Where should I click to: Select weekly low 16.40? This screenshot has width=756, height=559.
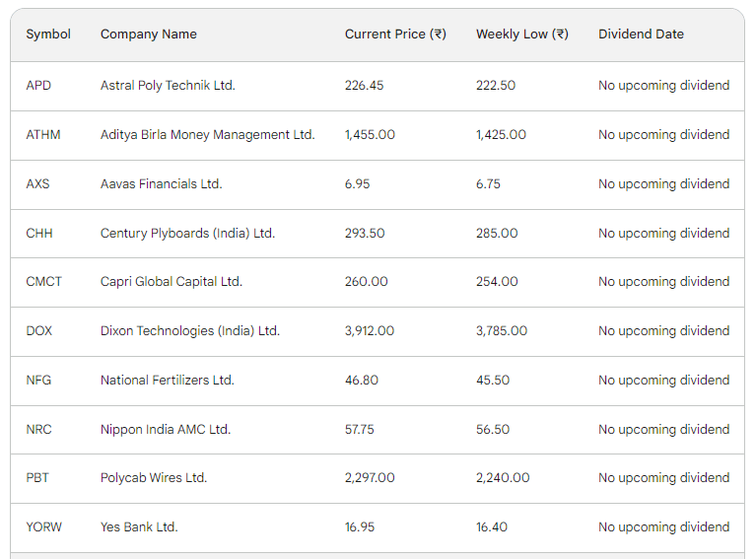tap(491, 527)
